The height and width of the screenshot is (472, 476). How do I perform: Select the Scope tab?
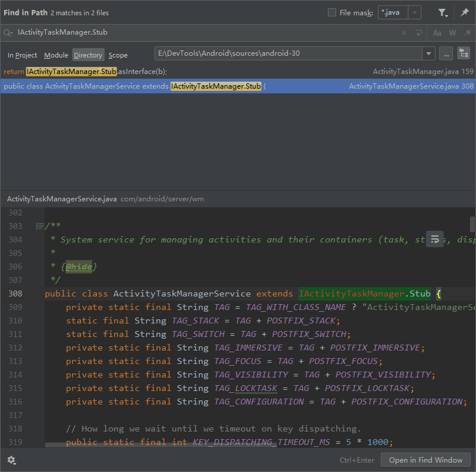pyautogui.click(x=118, y=55)
